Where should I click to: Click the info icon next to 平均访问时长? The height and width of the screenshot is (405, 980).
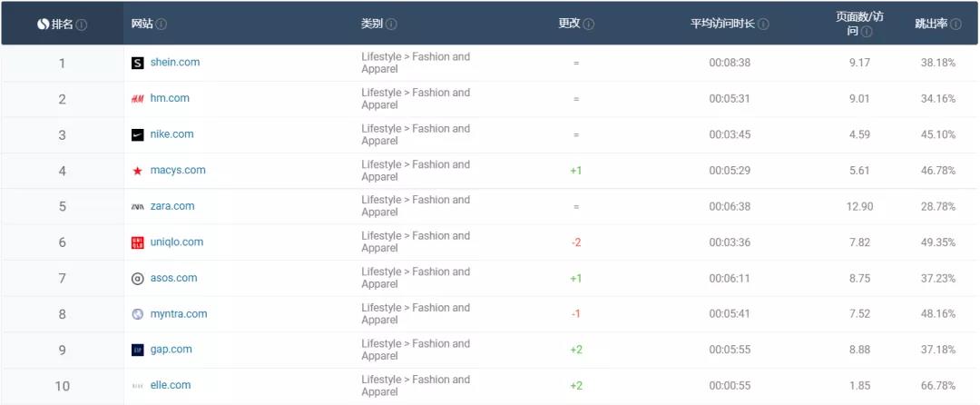[764, 25]
